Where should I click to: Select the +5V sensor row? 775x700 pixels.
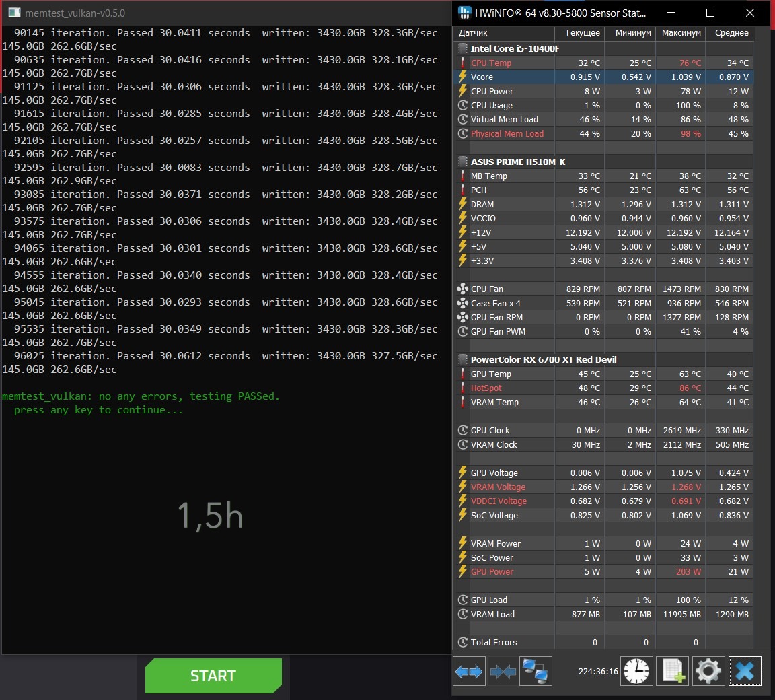(603, 246)
